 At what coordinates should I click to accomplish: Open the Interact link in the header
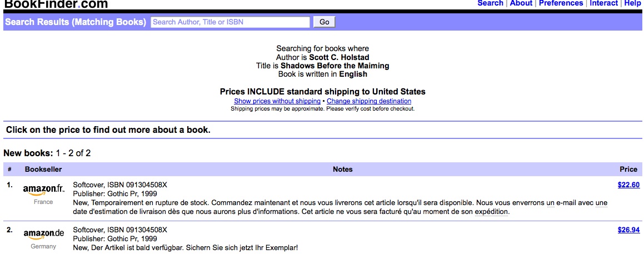pyautogui.click(x=603, y=3)
